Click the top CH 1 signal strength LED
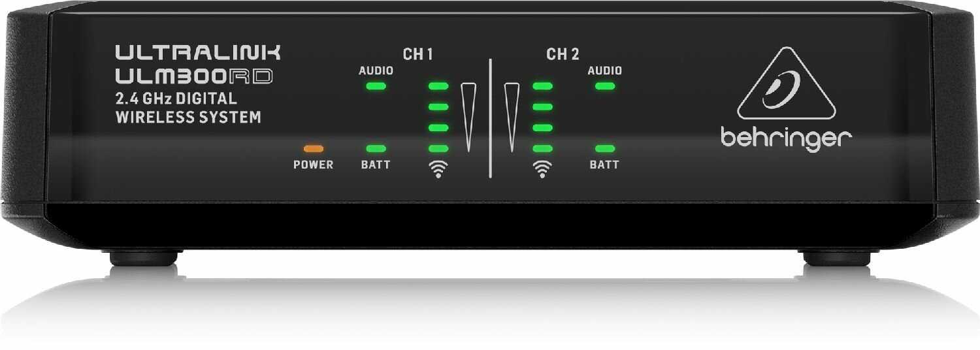This screenshot has width=980, height=350. 438,86
